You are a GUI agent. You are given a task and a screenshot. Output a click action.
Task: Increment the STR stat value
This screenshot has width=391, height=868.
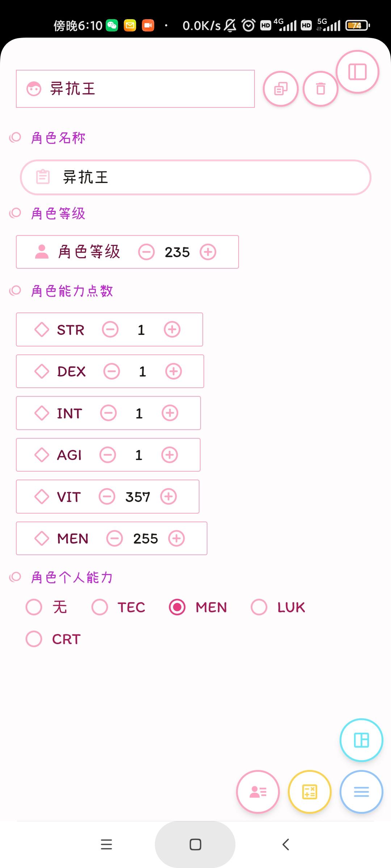point(172,329)
